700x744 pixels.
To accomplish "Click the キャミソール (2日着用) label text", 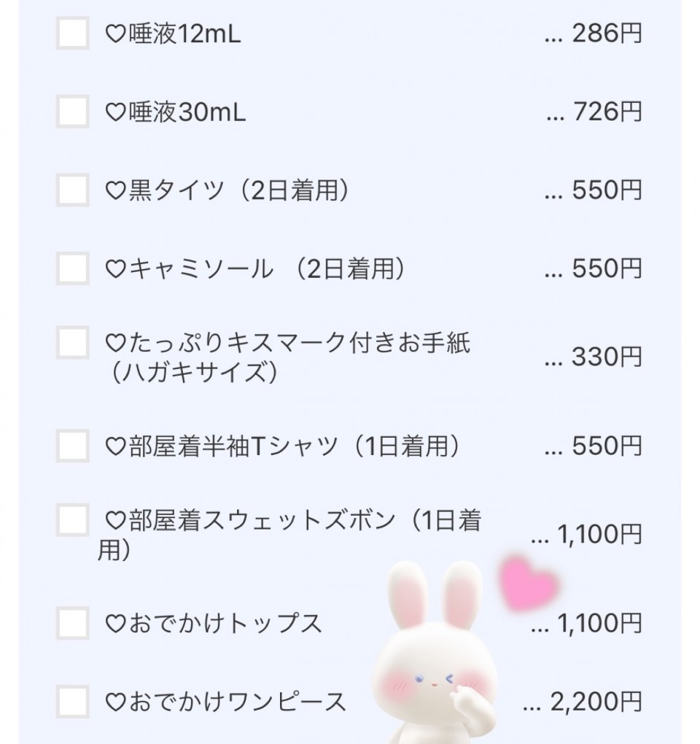I will click(266, 269).
